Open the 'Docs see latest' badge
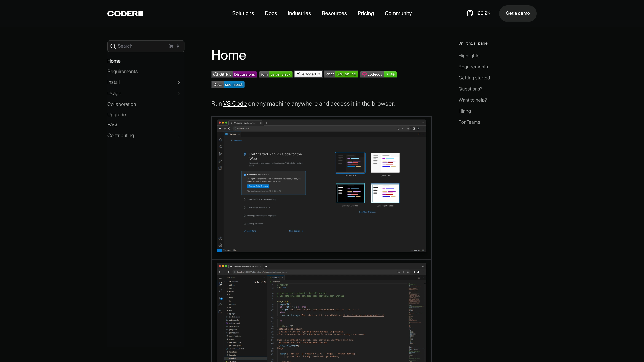This screenshot has height=362, width=644. click(x=228, y=84)
